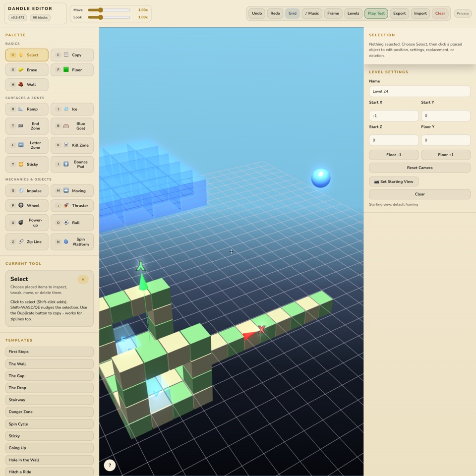Start Play Test mode
Image resolution: width=476 pixels, height=476 pixels.
[376, 13]
